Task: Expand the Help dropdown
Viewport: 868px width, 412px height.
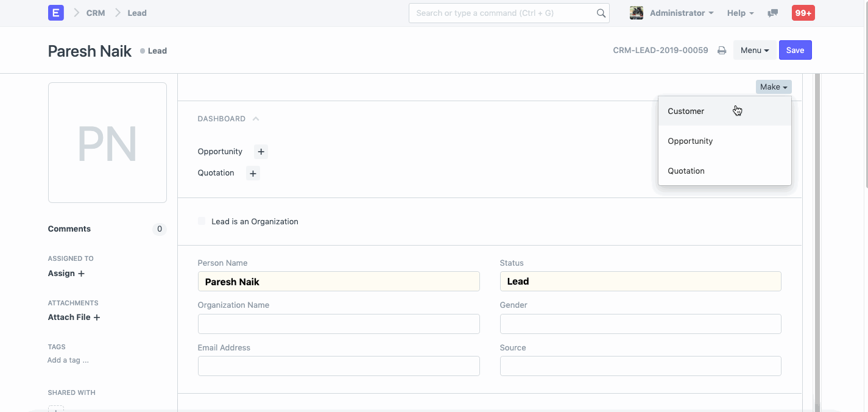Action: (x=740, y=13)
